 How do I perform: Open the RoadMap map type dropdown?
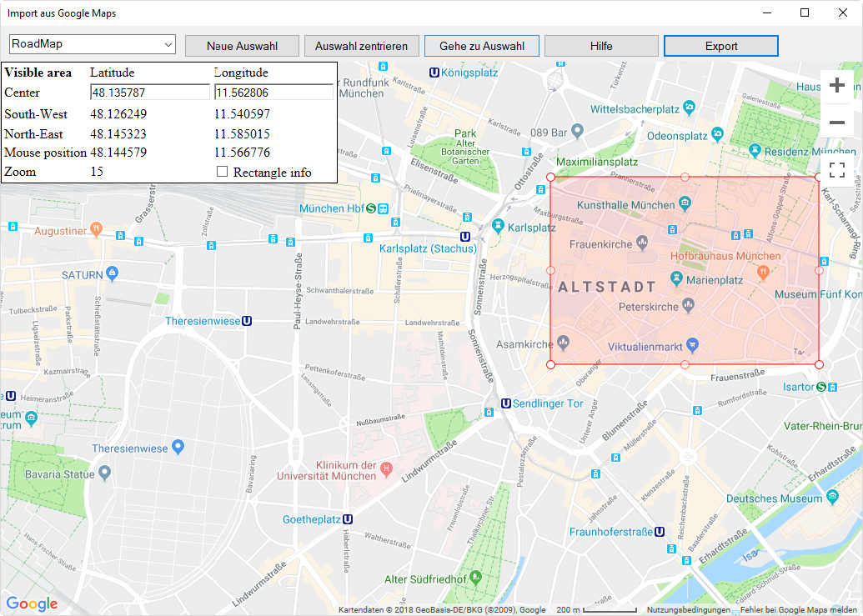click(93, 44)
